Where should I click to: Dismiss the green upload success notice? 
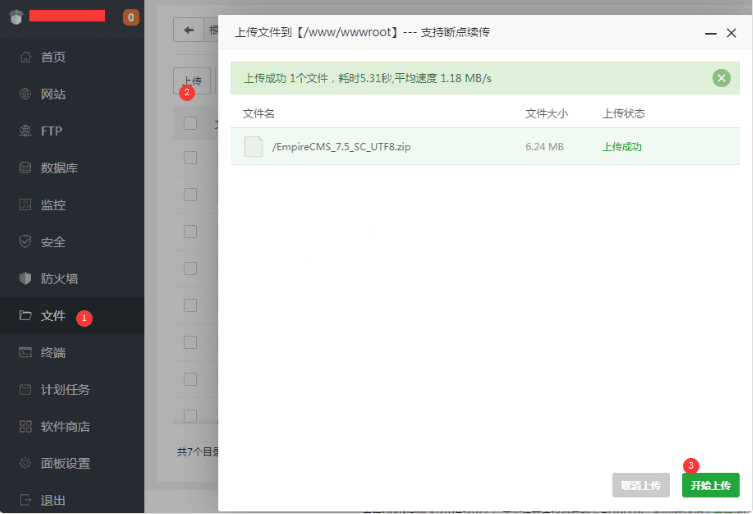point(721,78)
